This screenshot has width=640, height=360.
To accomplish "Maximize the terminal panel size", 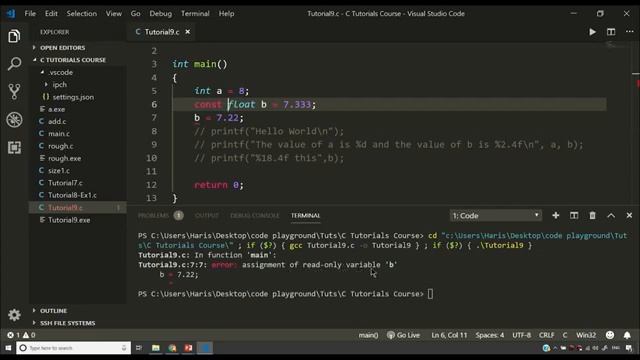I will tap(611, 216).
